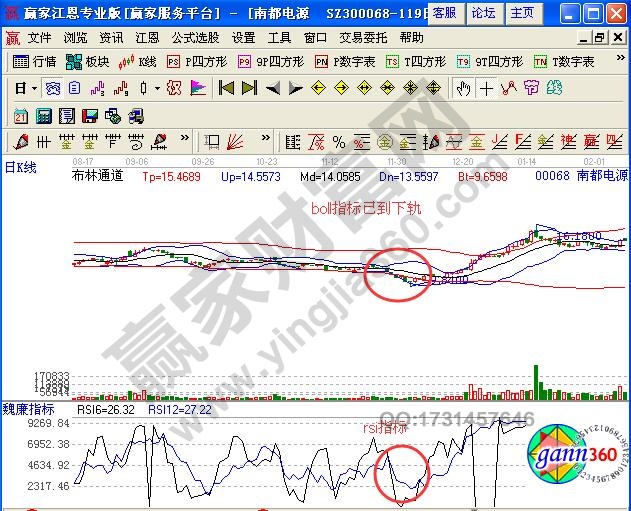Screen dimensions: 631x511
Task: Click the floppy disk save icon
Action: pos(90,115)
